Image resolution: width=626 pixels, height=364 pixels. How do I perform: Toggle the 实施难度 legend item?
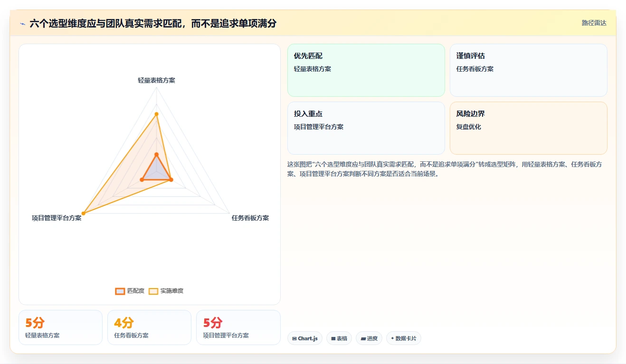click(166, 291)
